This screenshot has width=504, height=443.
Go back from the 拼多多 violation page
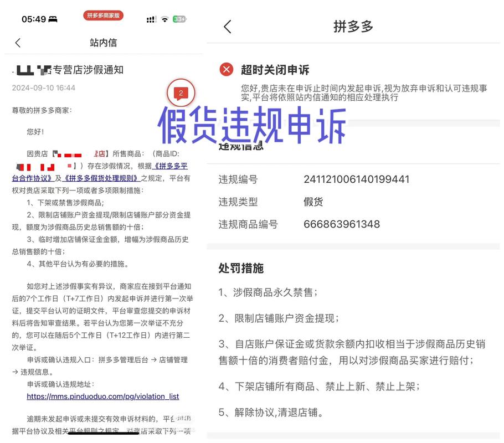(x=228, y=27)
